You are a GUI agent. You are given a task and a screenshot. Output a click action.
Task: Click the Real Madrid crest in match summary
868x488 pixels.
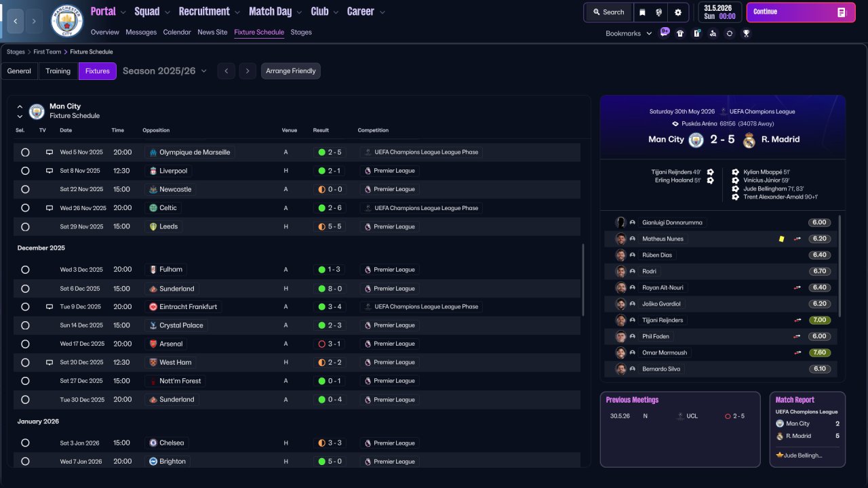pos(749,140)
